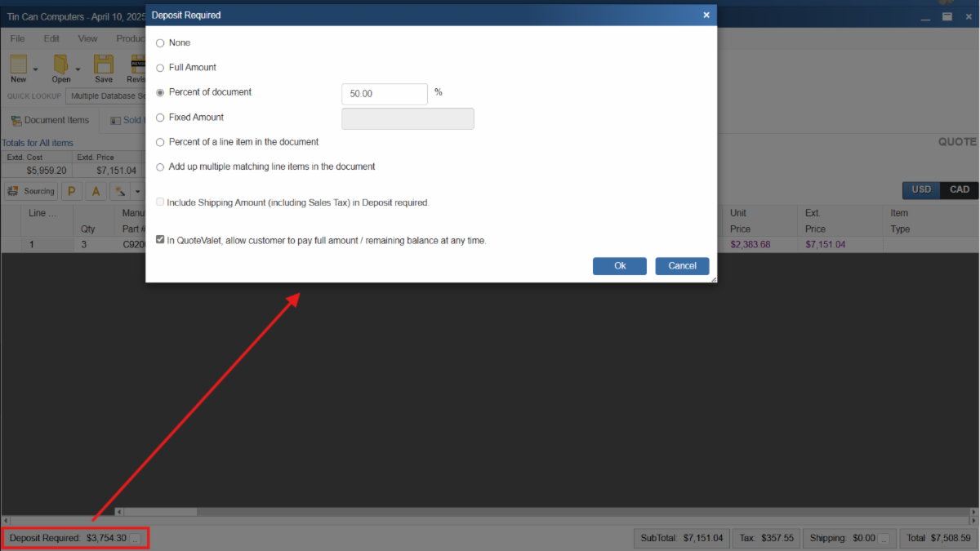The width and height of the screenshot is (980, 551).
Task: Click the Fixed Amount input field
Action: (408, 119)
